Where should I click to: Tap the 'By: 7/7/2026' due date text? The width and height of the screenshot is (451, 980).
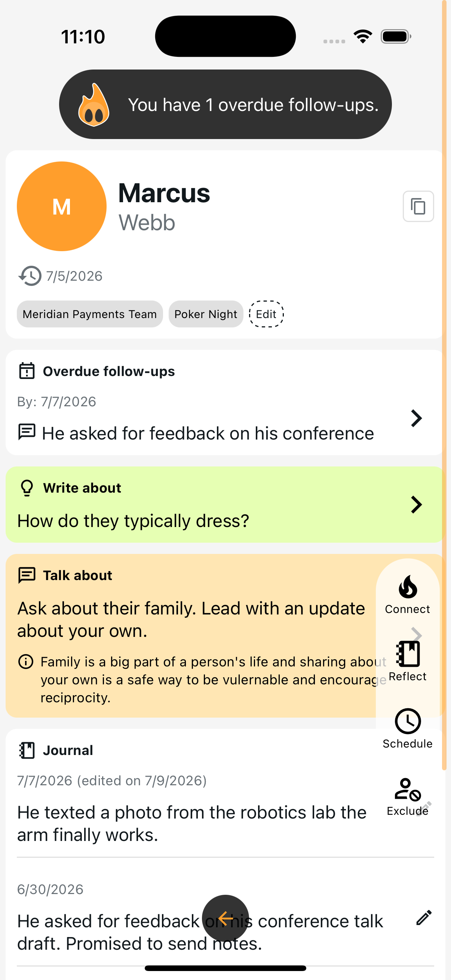(x=57, y=401)
